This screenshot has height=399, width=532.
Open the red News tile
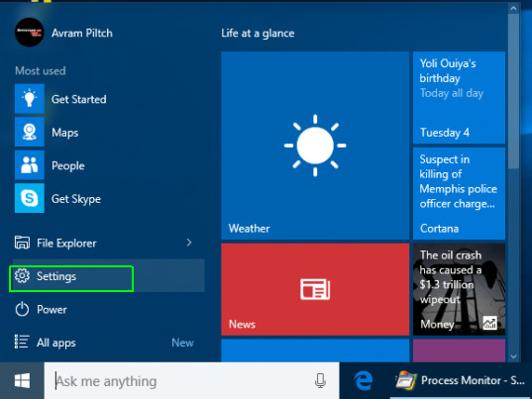(315, 289)
